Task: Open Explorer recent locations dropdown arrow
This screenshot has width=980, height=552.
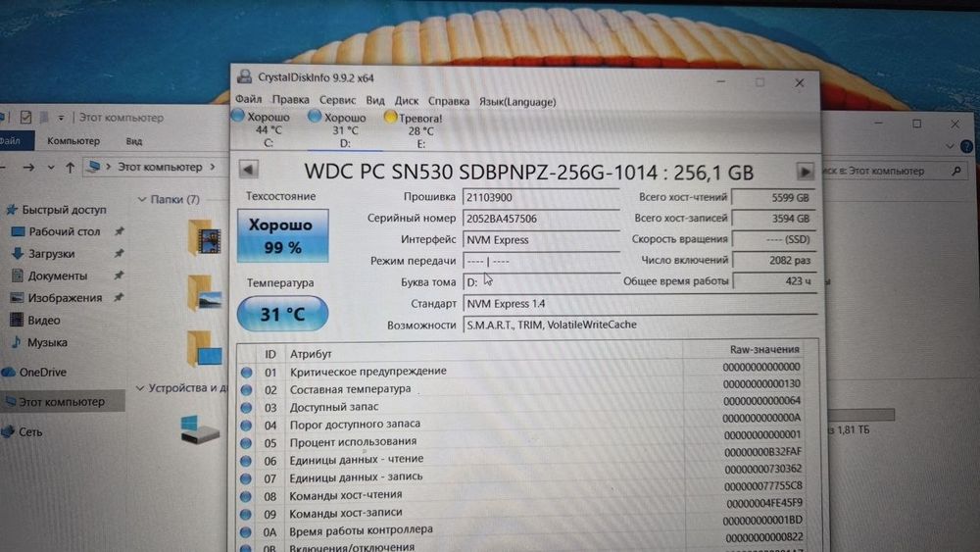Action: tap(51, 168)
